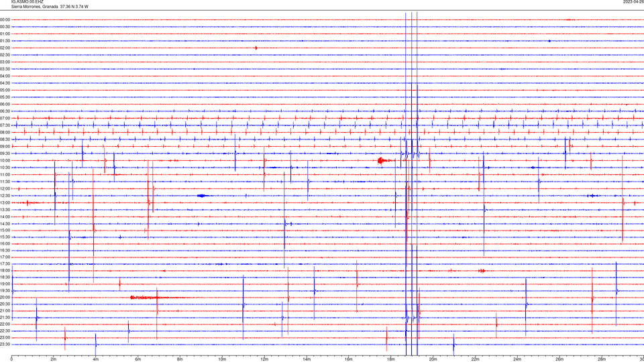Select the 12:00 time row label
644x362 pixels.
click(5, 189)
